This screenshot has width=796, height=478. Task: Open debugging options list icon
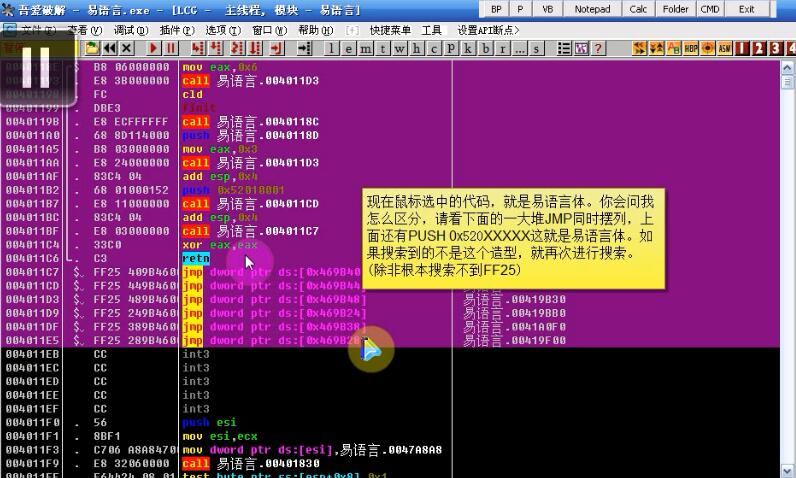tap(564, 48)
